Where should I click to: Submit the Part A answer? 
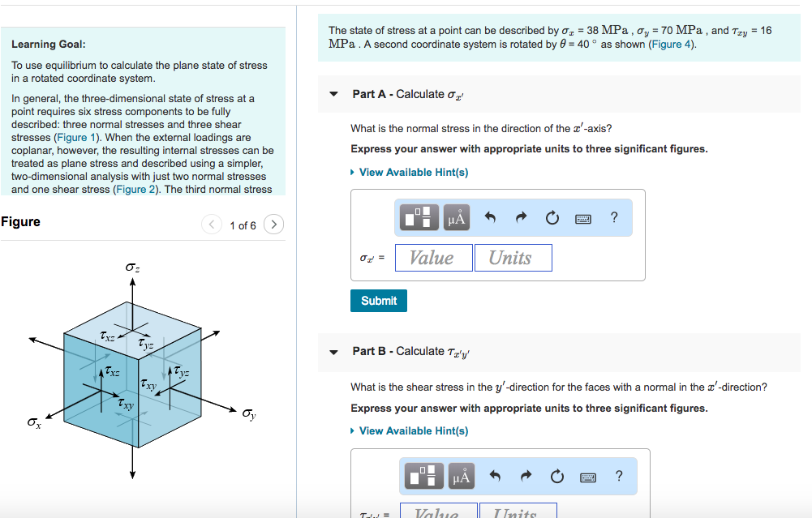(379, 301)
